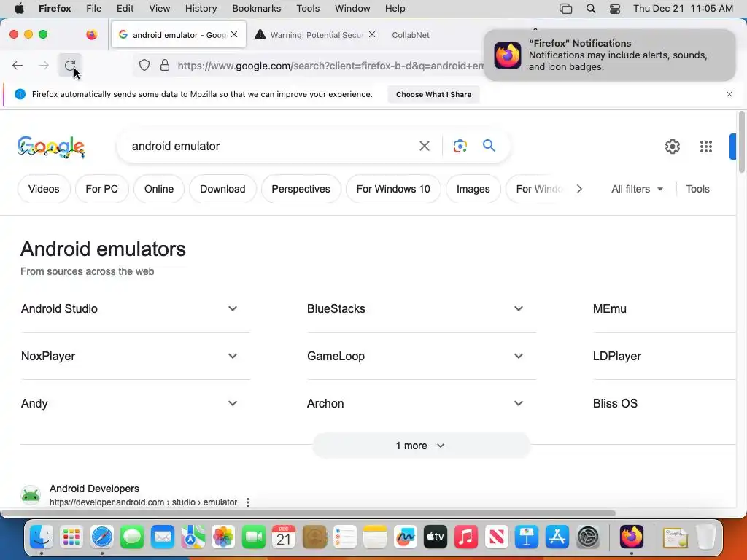
Task: Launch Safari from the Dock
Action: pos(102,537)
